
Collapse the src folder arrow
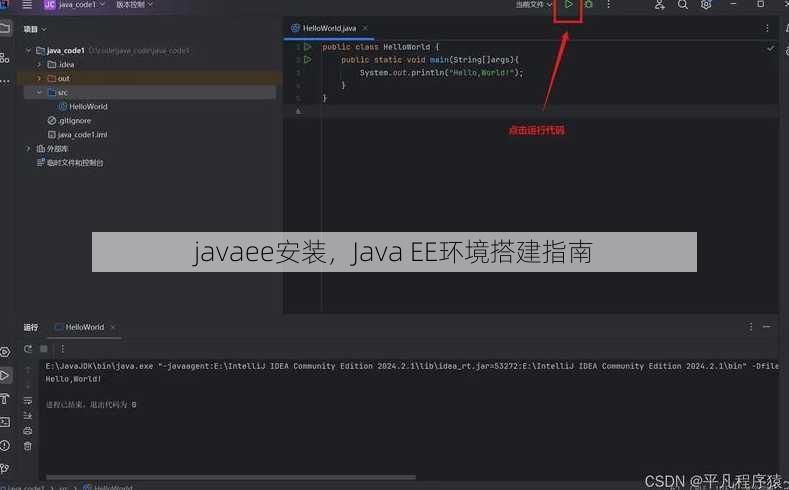point(39,93)
